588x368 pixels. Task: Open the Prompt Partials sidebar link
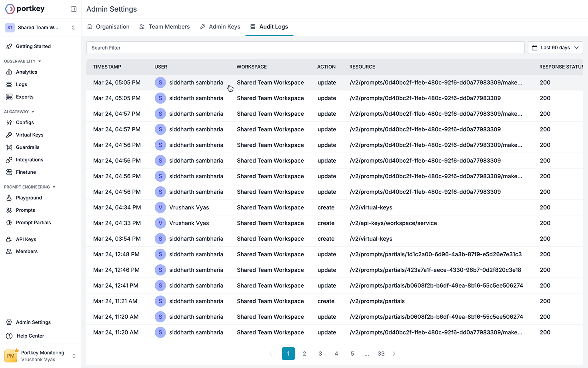pos(34,223)
